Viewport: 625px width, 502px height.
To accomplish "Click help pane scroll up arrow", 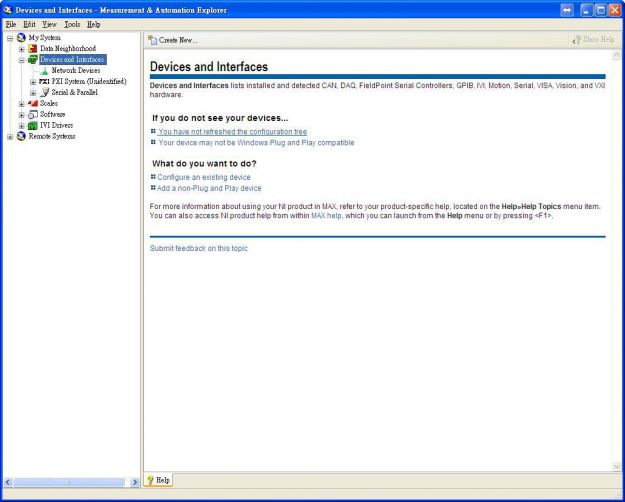I will (617, 55).
